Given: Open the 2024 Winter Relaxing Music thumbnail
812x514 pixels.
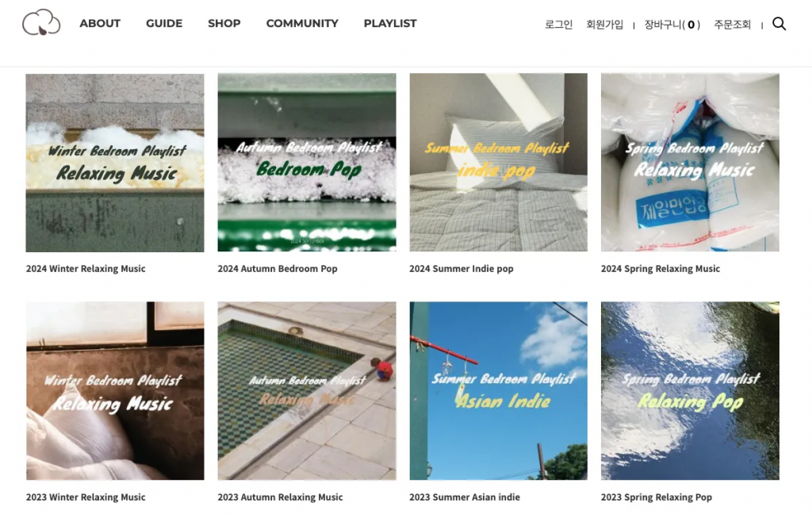Looking at the screenshot, I should [x=115, y=163].
